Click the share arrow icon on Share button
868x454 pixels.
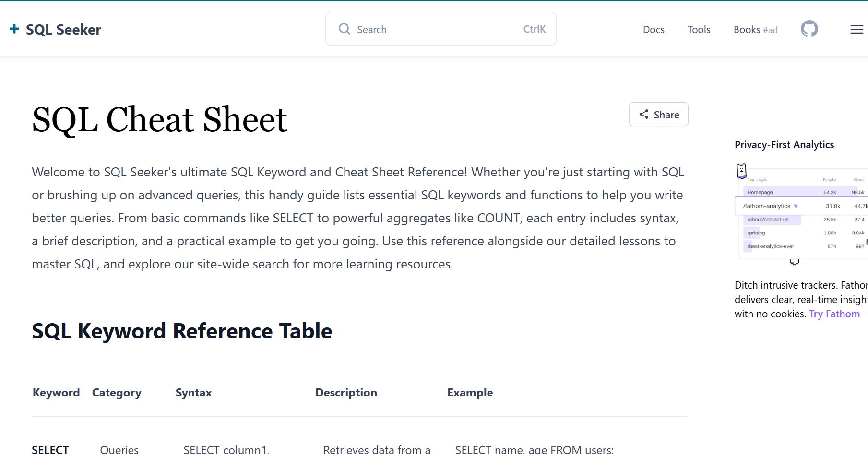point(645,114)
